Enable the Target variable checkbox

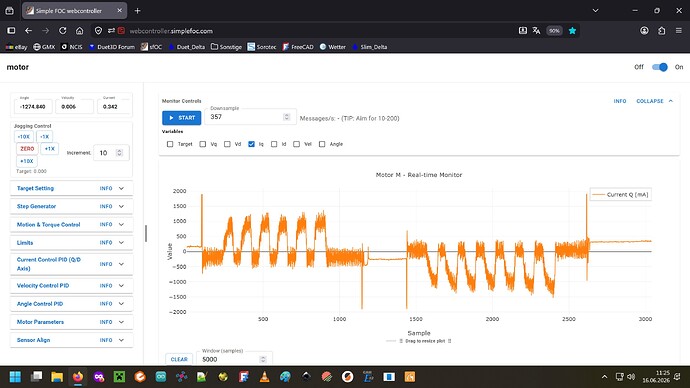click(170, 144)
